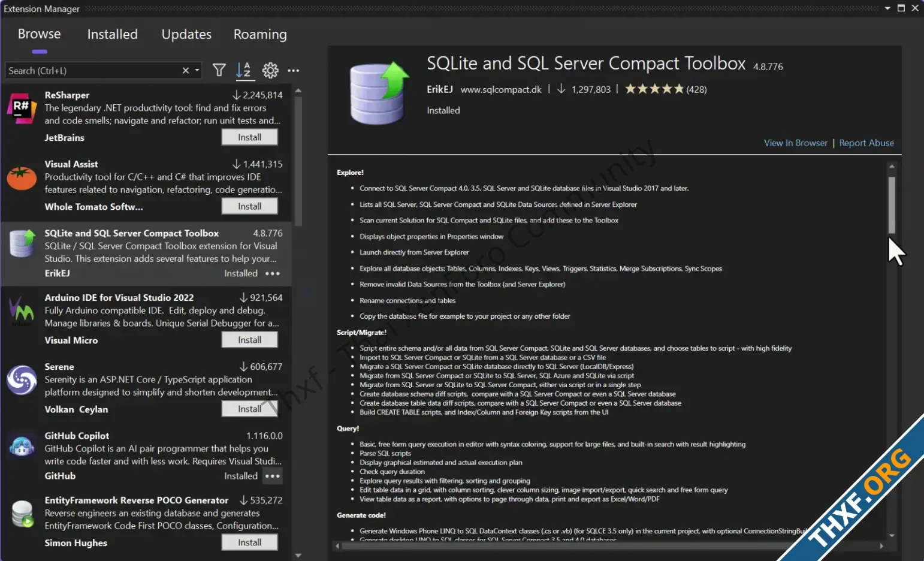Click the Arduino IDE for Visual Studio 2022 title

tap(119, 297)
